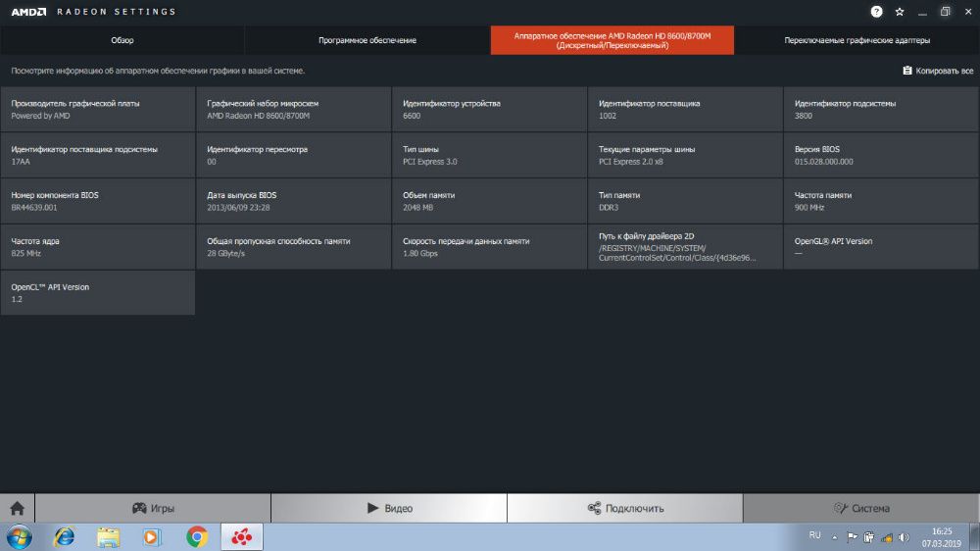Select the Общая пропускная способность памяти tile

pos(294,247)
